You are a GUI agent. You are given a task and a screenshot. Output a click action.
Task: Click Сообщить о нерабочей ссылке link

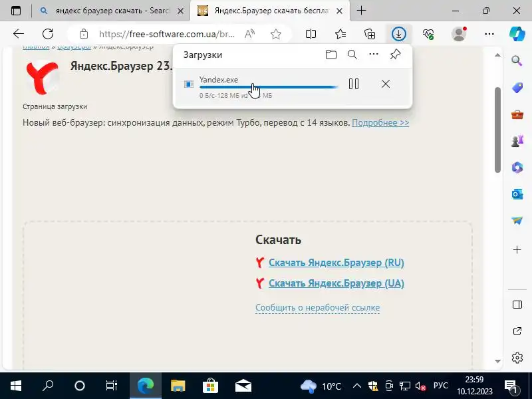pyautogui.click(x=318, y=307)
